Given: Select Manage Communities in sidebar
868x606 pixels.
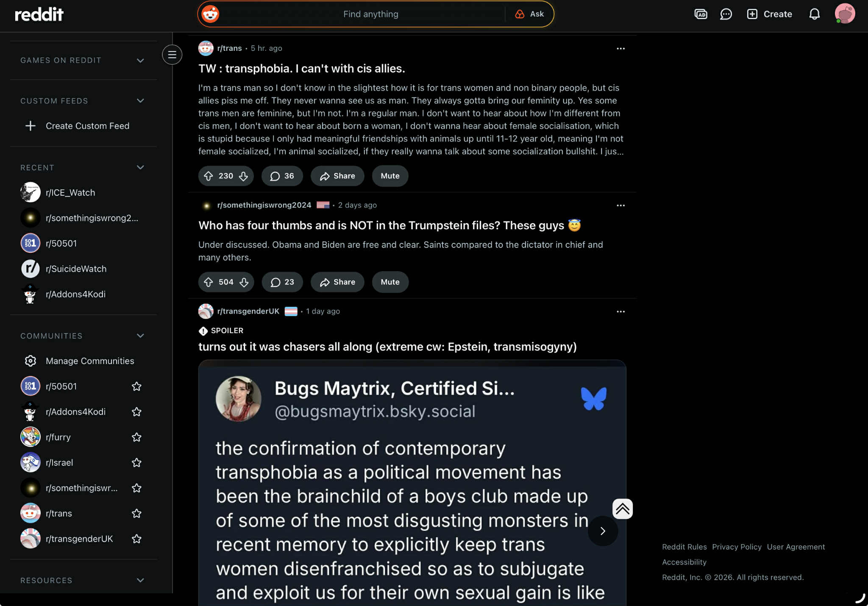Looking at the screenshot, I should click(89, 361).
